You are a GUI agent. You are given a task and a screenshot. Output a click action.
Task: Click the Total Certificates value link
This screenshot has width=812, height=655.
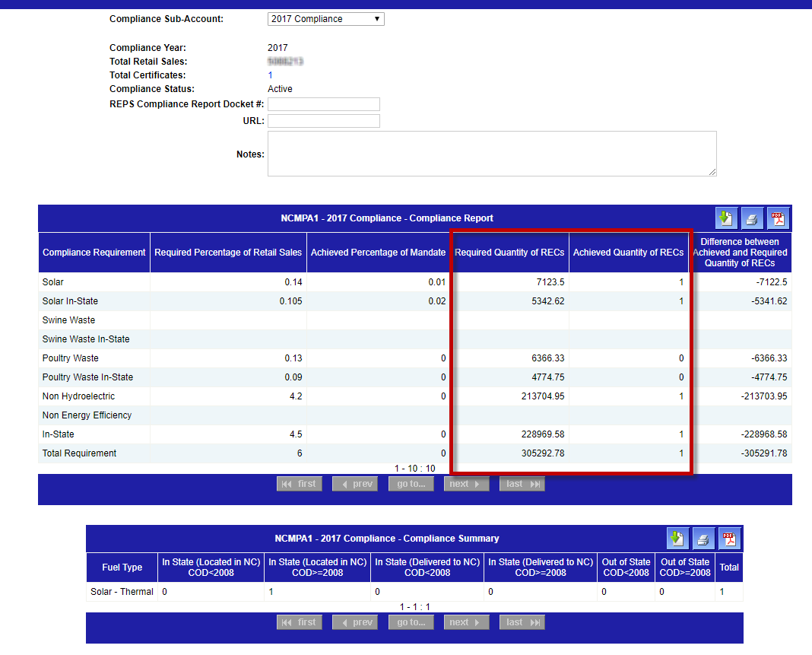(x=271, y=75)
